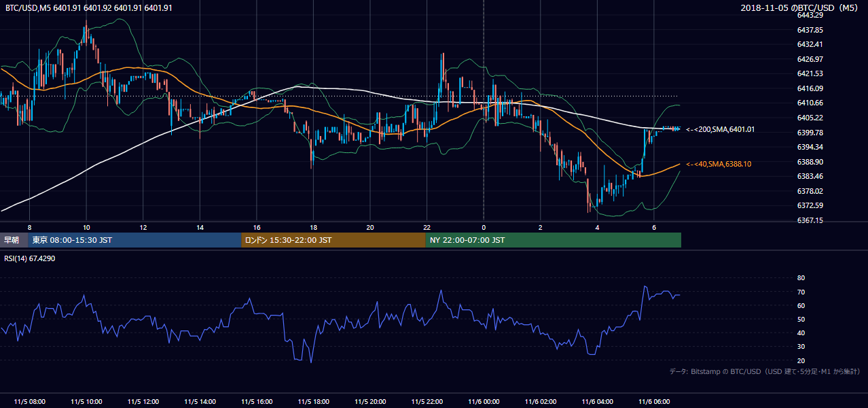
Task: Click RSI axis level 60
Action: (x=801, y=305)
